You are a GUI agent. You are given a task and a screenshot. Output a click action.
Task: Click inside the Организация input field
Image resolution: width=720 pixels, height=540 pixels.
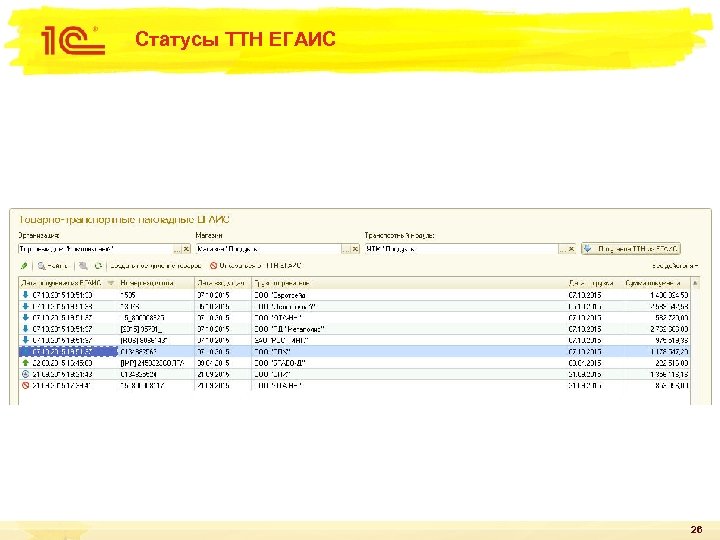click(x=95, y=249)
